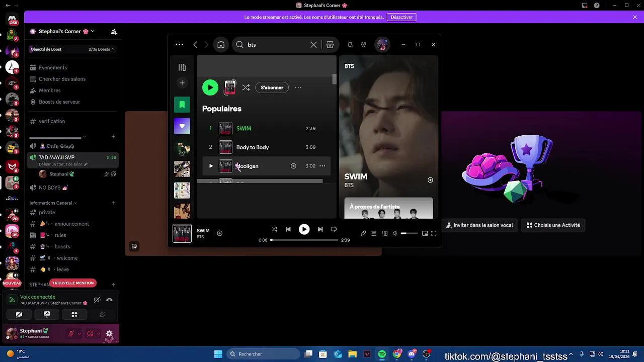Image resolution: width=644 pixels, height=362 pixels.
Task: Disconnect from the voice channel
Action: point(109,300)
